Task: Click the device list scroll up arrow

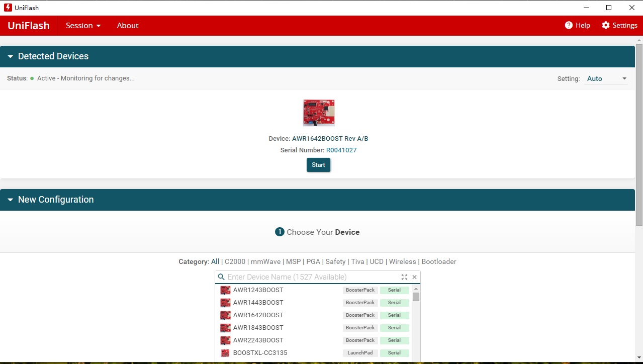Action: click(x=416, y=289)
